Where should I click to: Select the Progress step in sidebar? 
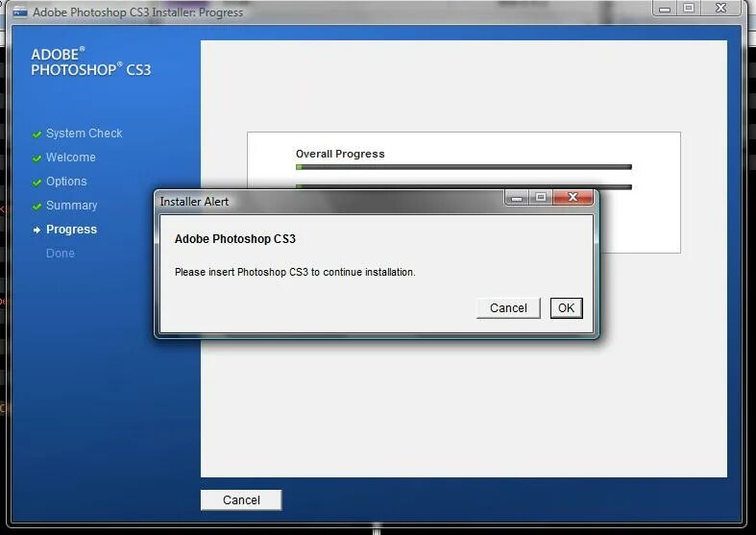tap(71, 230)
